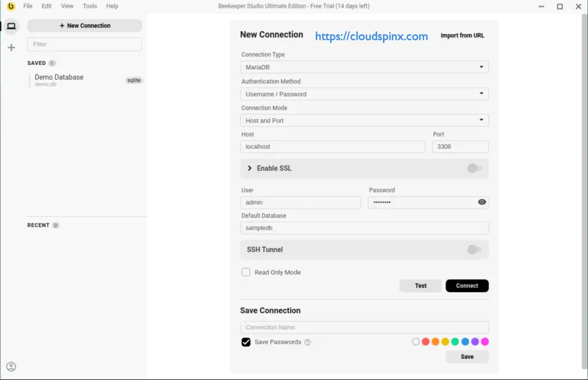Expand the Enable SSL section chevron

tap(250, 168)
